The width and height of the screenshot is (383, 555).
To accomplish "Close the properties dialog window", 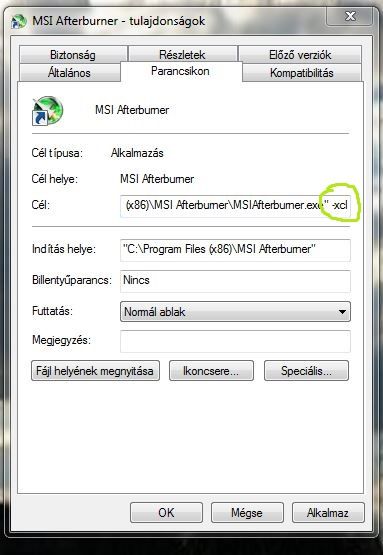I will [x=350, y=16].
